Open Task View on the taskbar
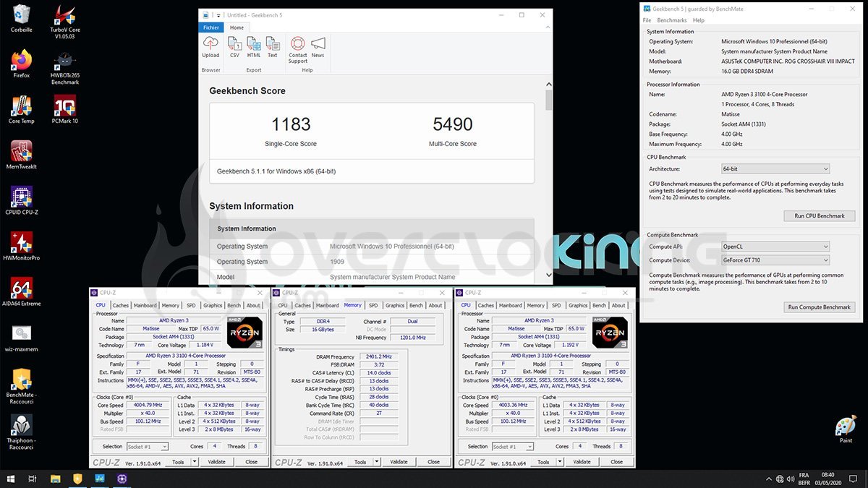The image size is (868, 488). 33,479
